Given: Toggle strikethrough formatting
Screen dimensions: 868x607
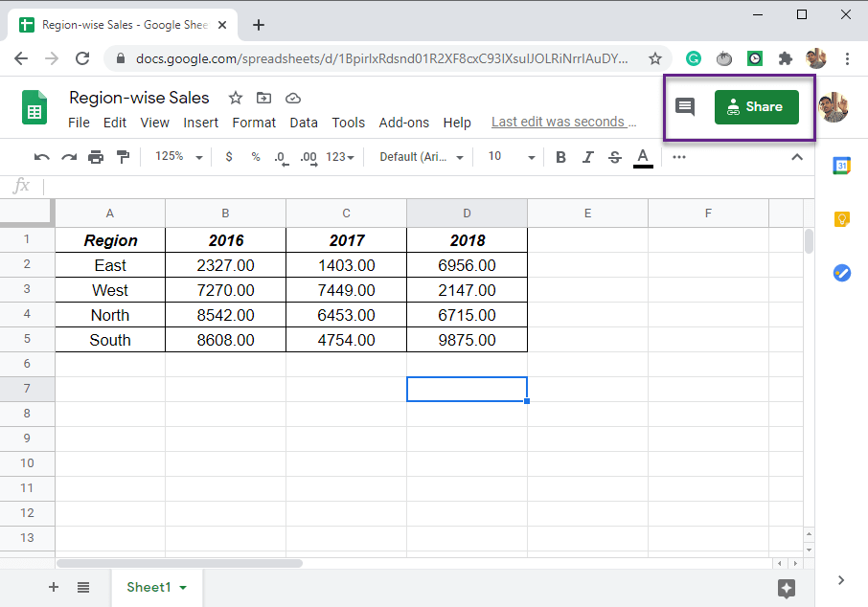Looking at the screenshot, I should click(x=614, y=157).
